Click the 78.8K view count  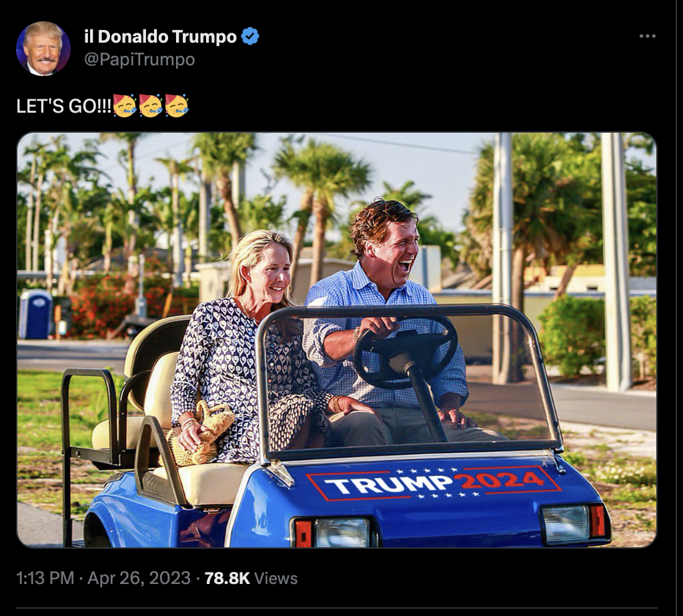227,578
